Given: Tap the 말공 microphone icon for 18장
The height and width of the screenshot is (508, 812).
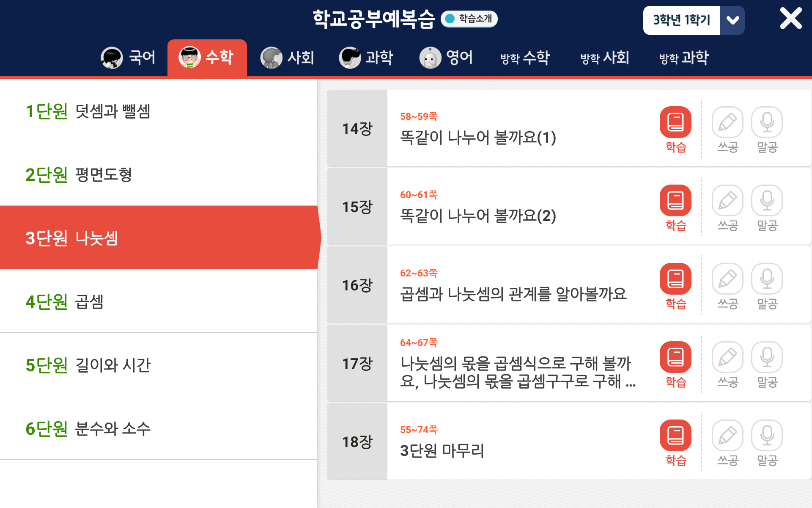Looking at the screenshot, I should point(767,436).
